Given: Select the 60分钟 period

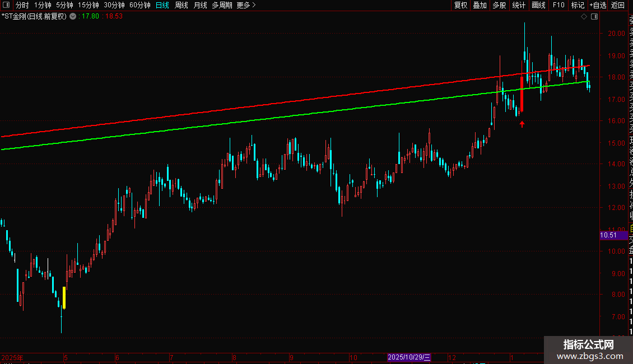Looking at the screenshot, I should (x=139, y=5).
